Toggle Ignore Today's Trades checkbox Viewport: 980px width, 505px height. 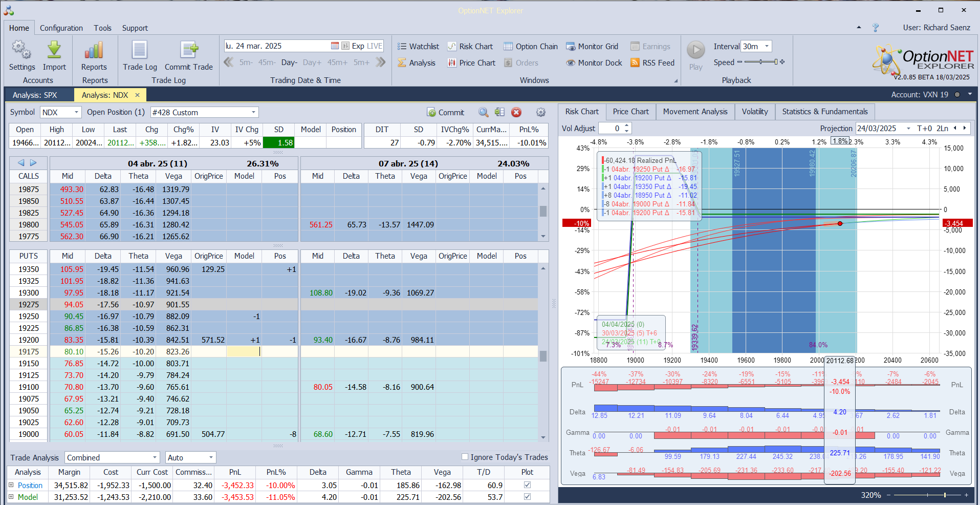click(465, 457)
